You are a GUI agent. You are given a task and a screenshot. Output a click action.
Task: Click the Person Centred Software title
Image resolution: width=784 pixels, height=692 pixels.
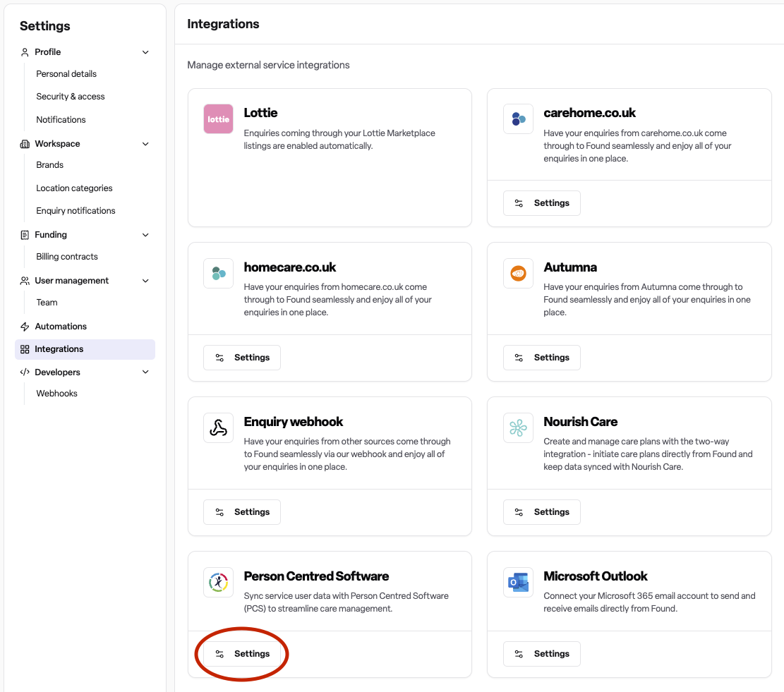[317, 576]
